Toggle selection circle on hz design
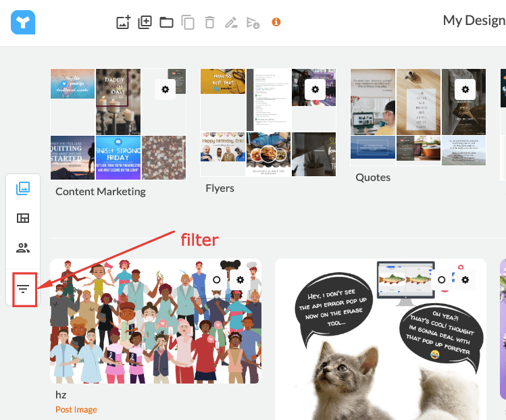Screen dimensions: 506x420 (217, 279)
